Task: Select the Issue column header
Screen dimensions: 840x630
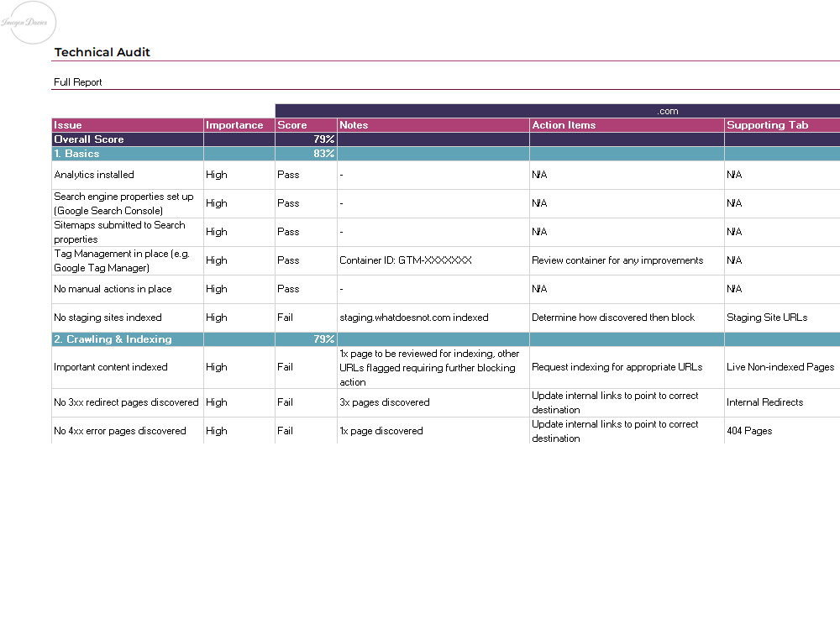Action: point(128,125)
